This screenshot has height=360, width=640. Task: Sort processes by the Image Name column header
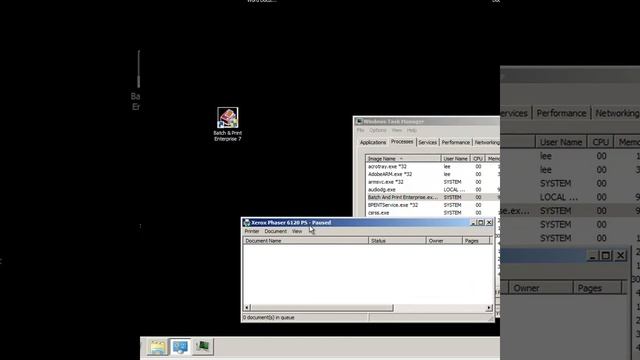click(x=403, y=158)
